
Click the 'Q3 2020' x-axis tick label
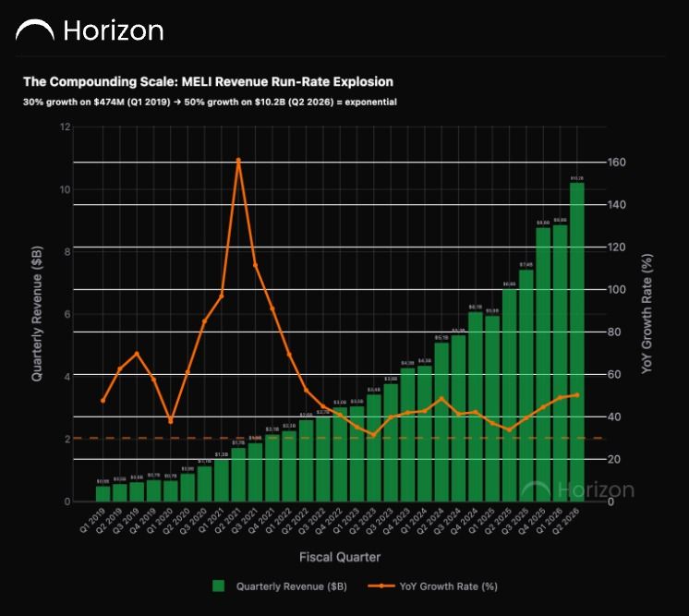pos(195,520)
